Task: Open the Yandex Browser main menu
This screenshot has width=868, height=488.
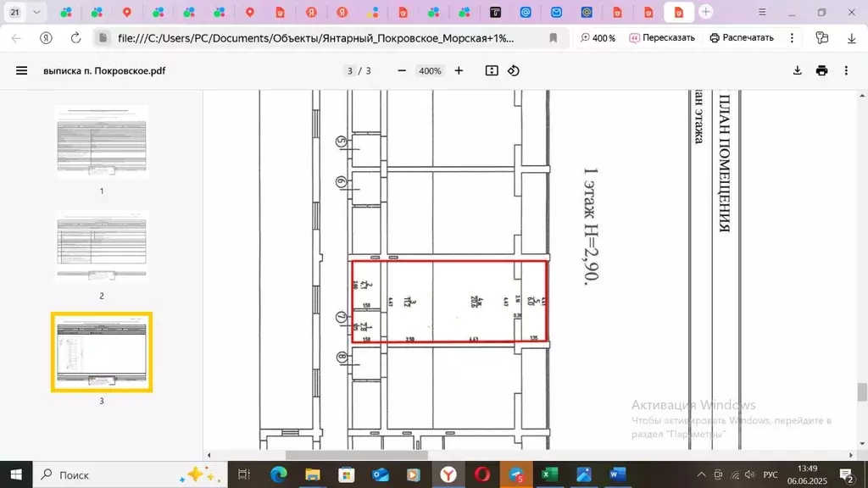Action: tap(762, 12)
